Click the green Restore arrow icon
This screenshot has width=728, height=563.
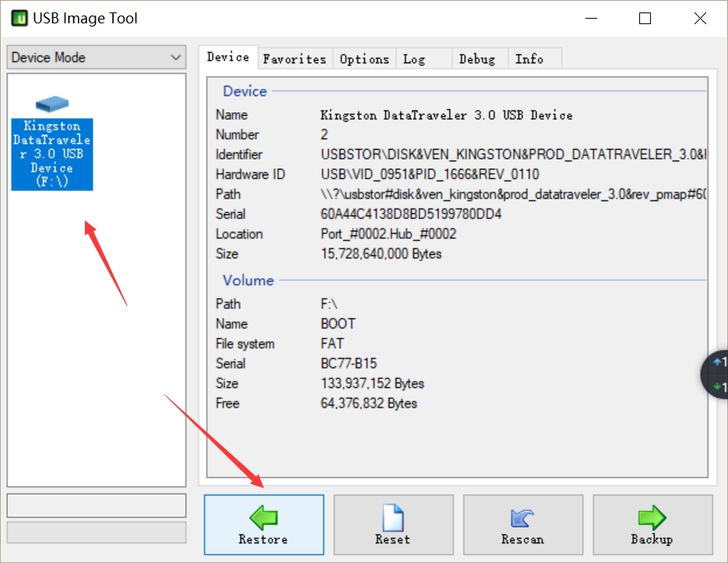click(x=263, y=518)
